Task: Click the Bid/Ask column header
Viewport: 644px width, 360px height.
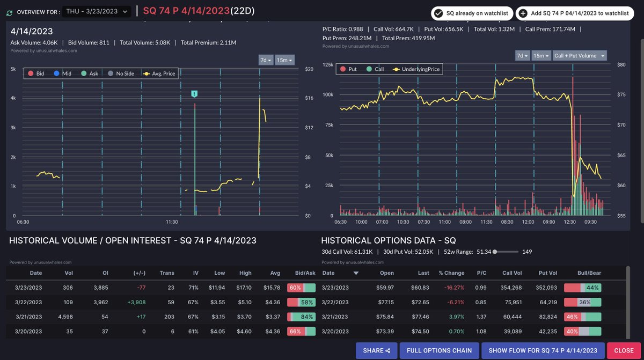Action: pyautogui.click(x=306, y=273)
